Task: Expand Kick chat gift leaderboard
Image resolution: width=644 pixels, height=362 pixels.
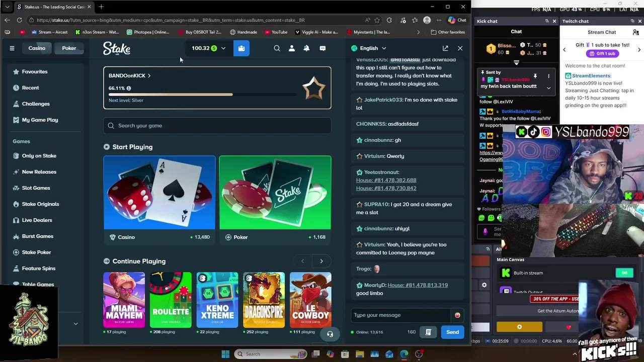Action: click(516, 63)
